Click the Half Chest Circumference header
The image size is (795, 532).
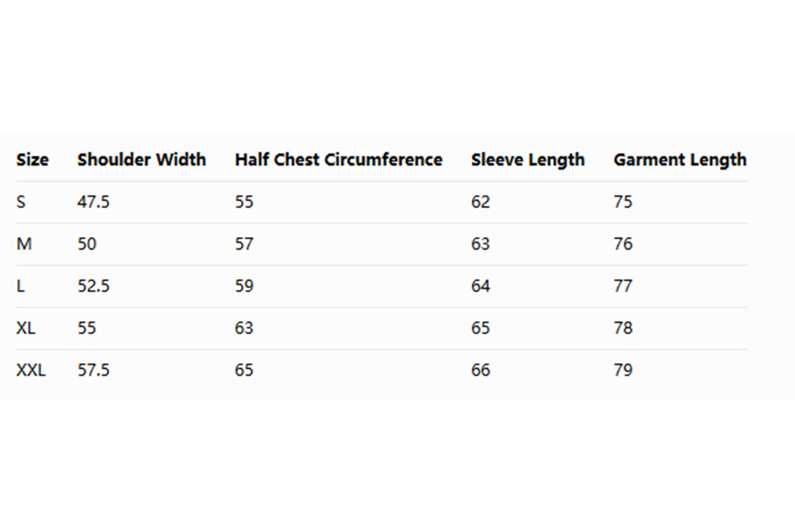pos(338,159)
